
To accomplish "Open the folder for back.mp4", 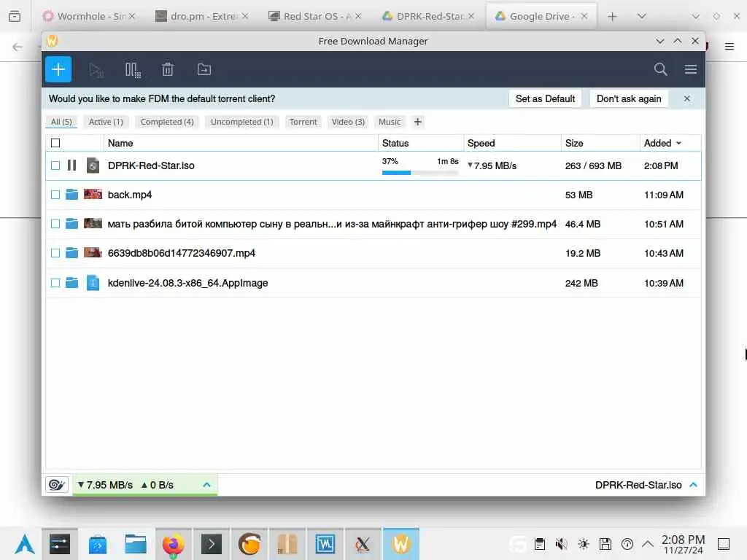I will tap(72, 194).
